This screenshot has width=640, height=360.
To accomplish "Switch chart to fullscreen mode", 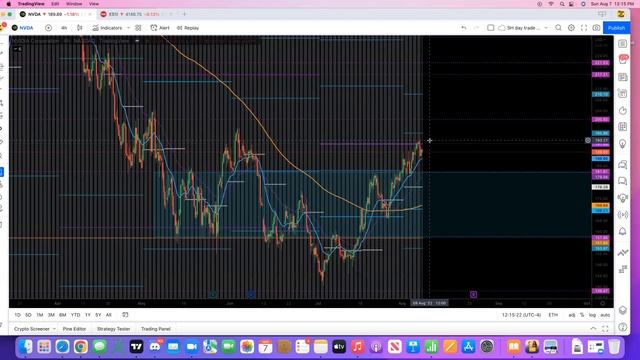I will (584, 28).
